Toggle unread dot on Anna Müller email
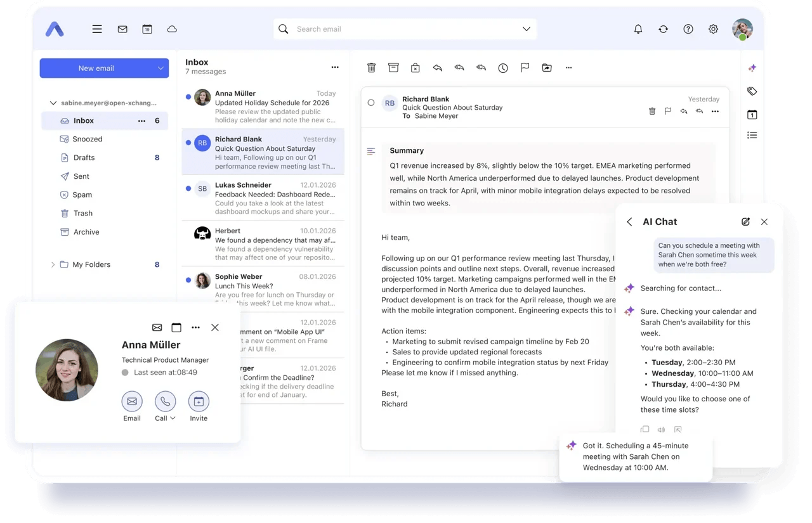This screenshot has height=523, width=812. (x=188, y=97)
